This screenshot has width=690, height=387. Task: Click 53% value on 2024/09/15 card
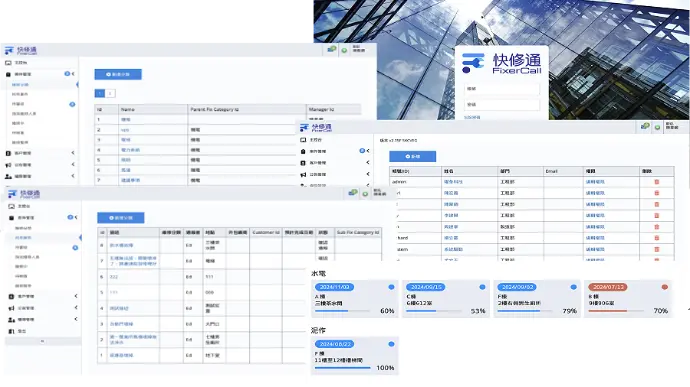coord(478,311)
